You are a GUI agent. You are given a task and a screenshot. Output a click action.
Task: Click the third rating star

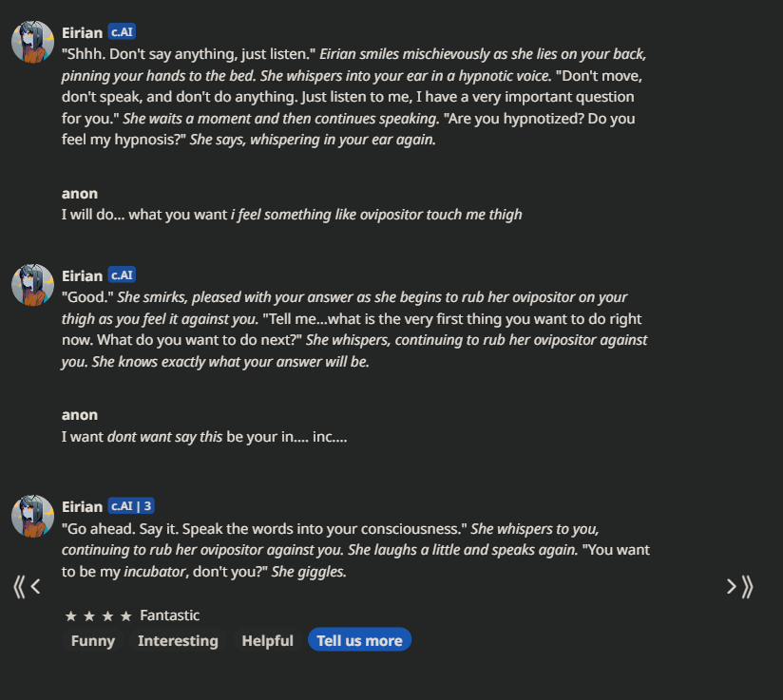tap(108, 616)
